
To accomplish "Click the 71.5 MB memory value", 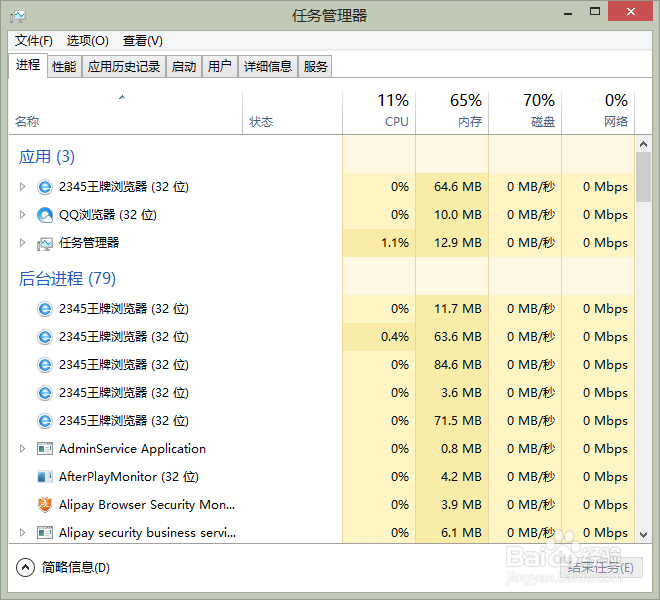I will click(458, 421).
